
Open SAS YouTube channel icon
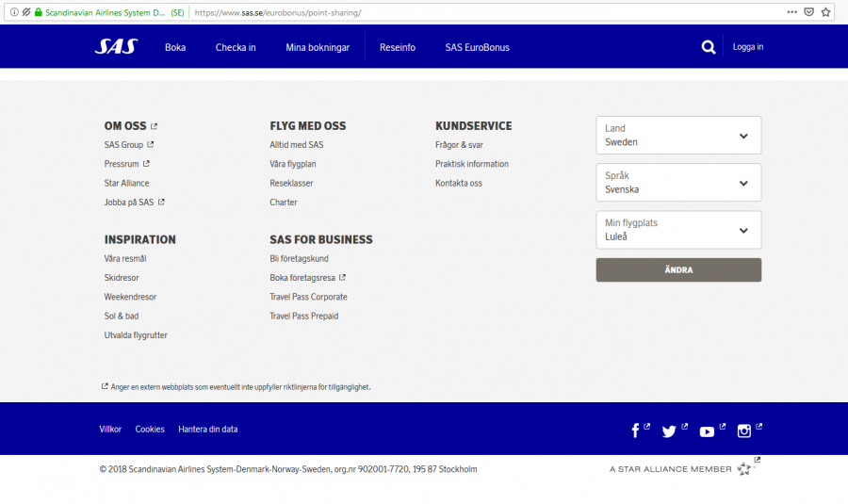707,431
